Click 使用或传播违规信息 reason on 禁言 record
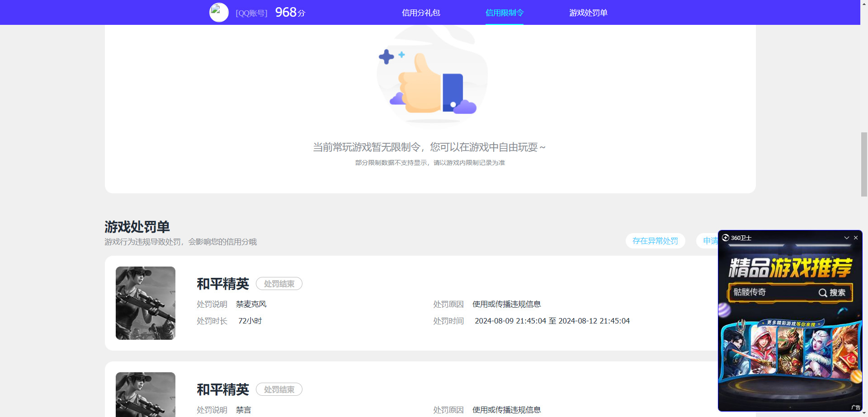 [x=506, y=410]
